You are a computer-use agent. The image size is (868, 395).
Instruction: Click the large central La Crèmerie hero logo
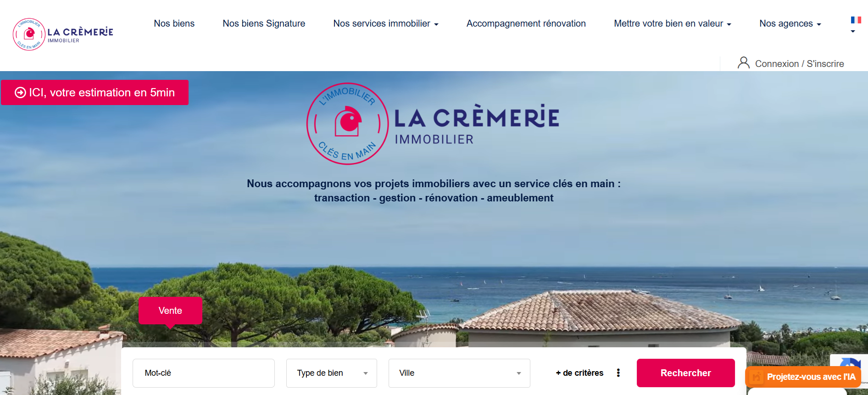pos(433,124)
